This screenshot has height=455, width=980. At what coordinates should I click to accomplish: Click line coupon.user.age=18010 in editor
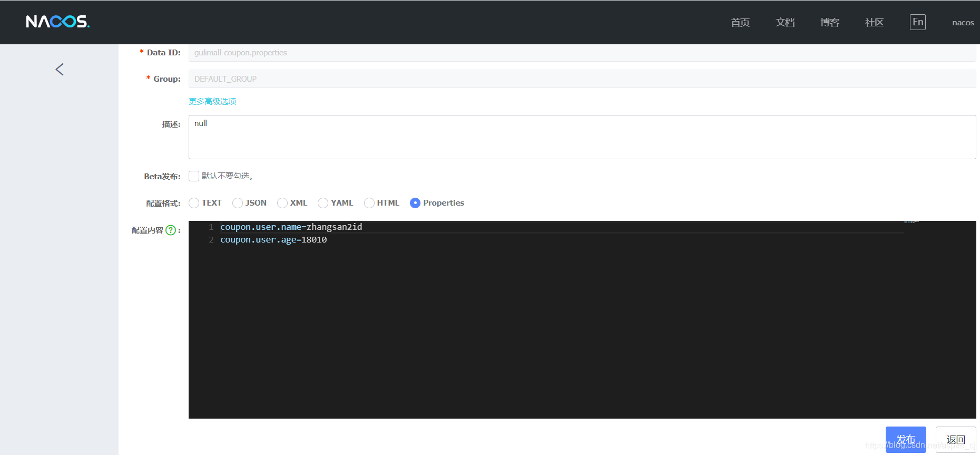tap(273, 239)
